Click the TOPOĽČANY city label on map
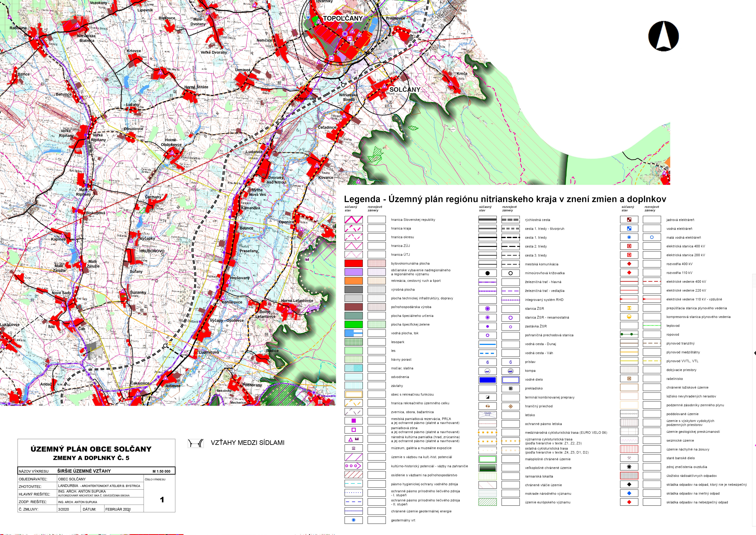Screen dimensions: 756x535 pyautogui.click(x=342, y=18)
